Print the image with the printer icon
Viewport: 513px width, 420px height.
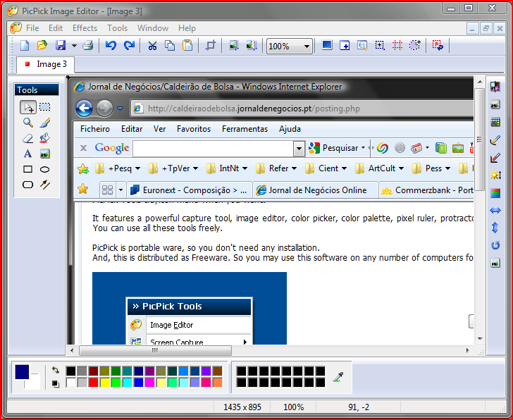pos(87,45)
